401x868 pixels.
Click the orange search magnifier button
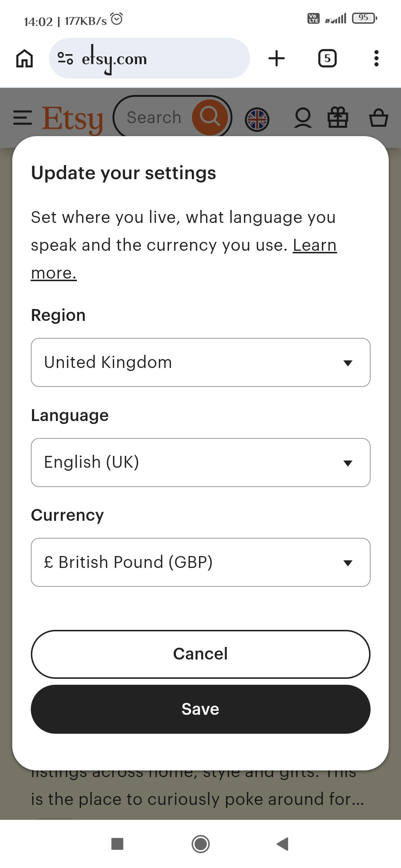[x=210, y=117]
